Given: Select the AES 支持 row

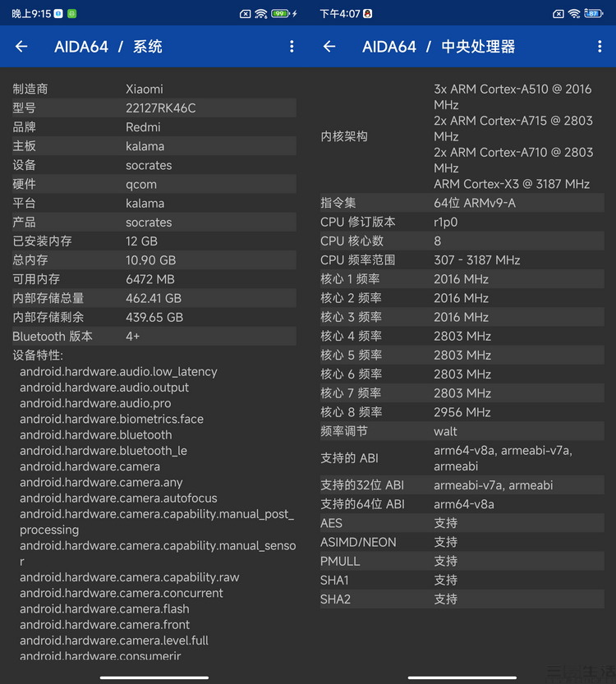Looking at the screenshot, I should pos(462,523).
